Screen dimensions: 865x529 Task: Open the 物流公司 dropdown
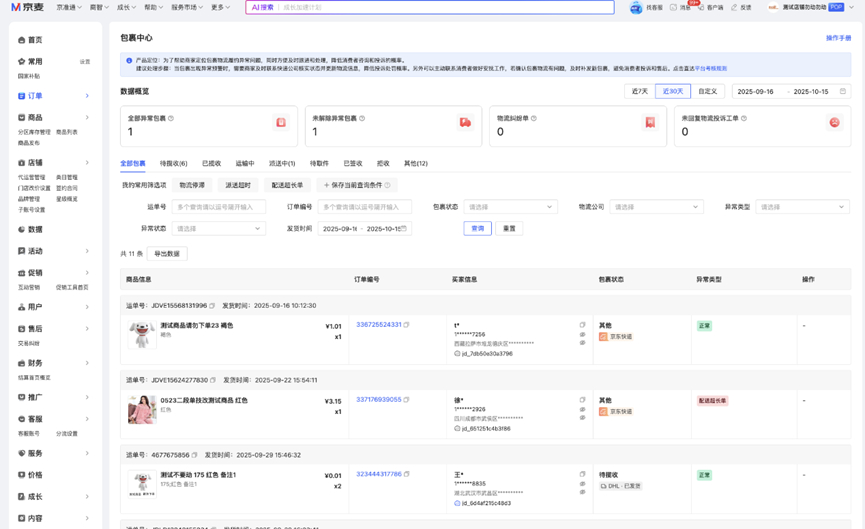pos(656,207)
